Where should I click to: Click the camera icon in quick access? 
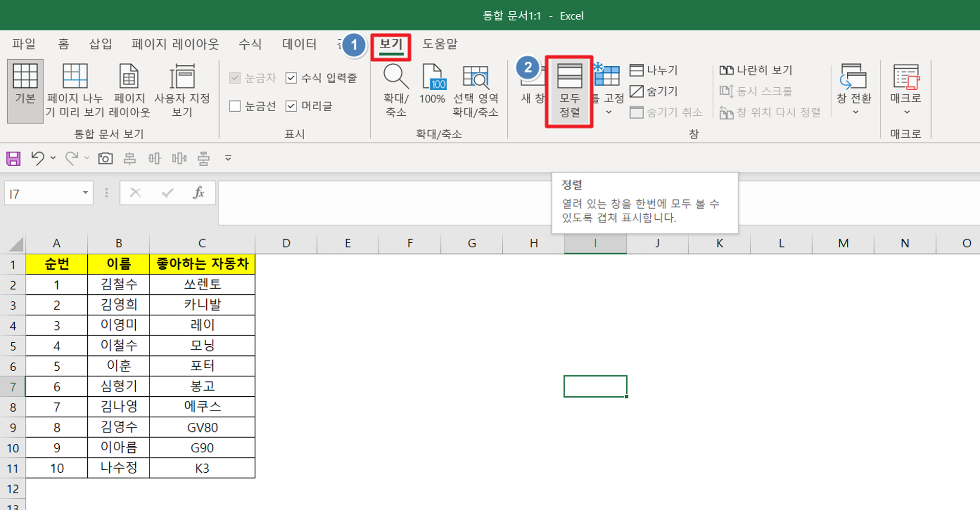(x=105, y=159)
